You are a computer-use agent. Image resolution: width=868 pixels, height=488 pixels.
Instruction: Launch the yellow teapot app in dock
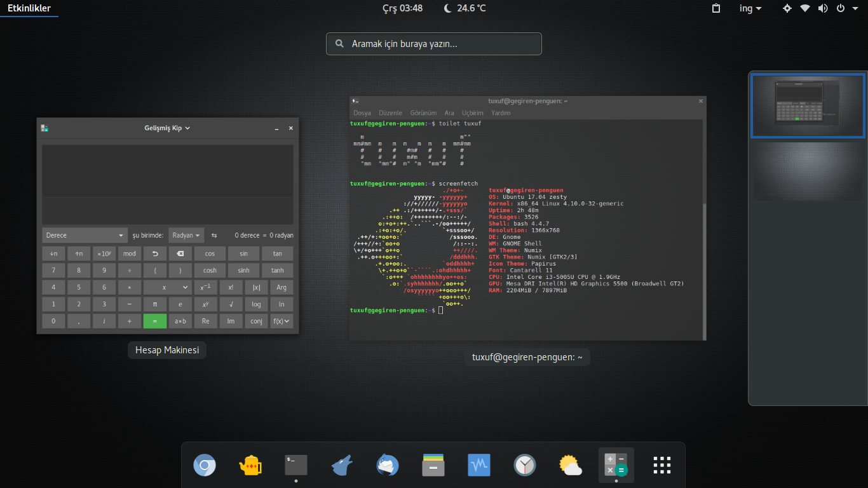250,466
